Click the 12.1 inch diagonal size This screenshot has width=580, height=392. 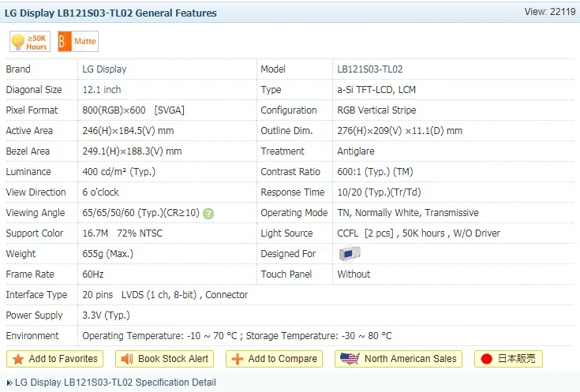pos(102,90)
